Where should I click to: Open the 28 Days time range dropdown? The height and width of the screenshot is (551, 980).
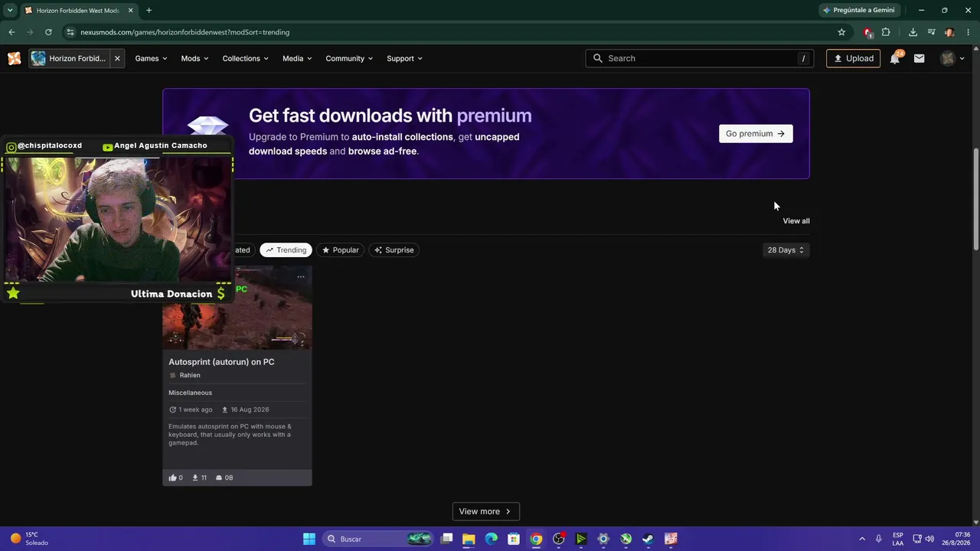pyautogui.click(x=786, y=250)
